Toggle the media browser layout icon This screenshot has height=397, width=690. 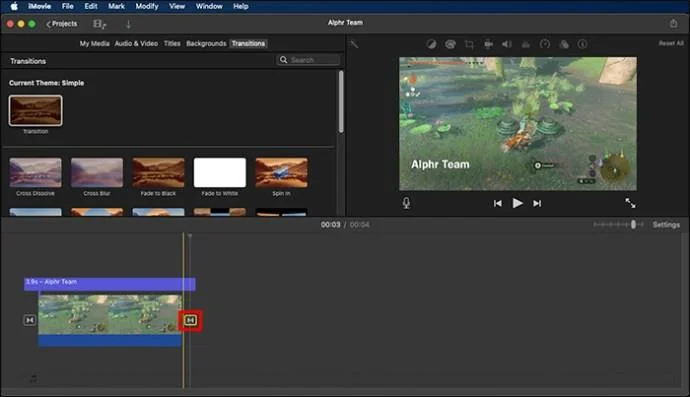(x=99, y=24)
